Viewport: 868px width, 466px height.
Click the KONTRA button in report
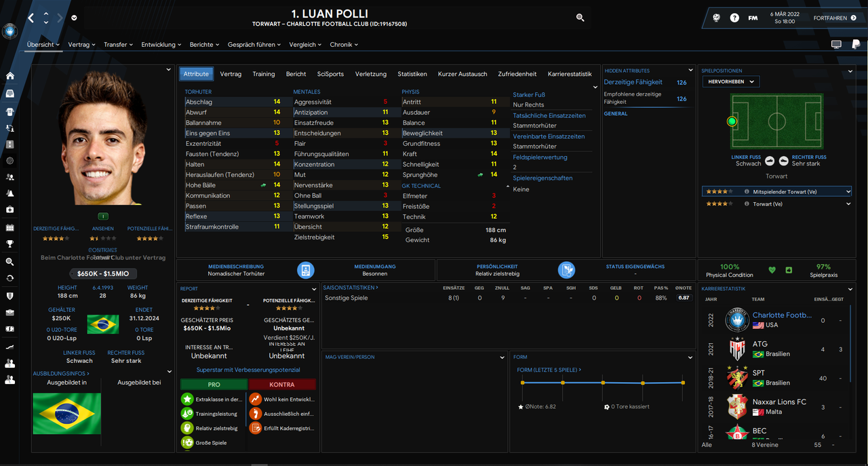(282, 384)
